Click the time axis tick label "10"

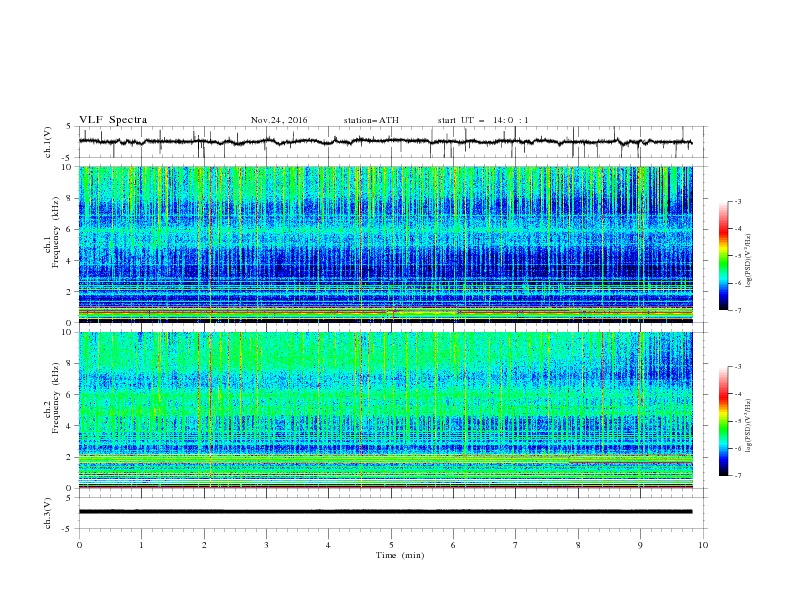703,545
